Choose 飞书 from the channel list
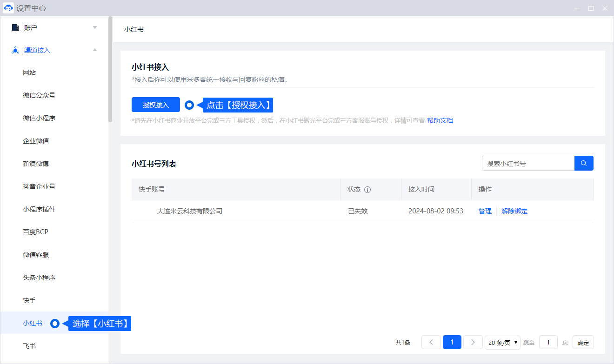Image resolution: width=614 pixels, height=364 pixels. click(x=29, y=346)
